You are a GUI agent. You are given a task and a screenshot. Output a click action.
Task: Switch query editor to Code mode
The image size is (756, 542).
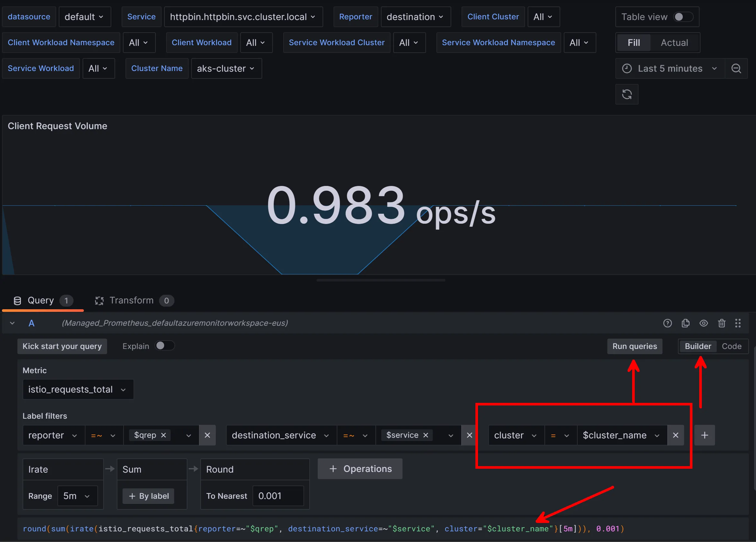point(731,346)
